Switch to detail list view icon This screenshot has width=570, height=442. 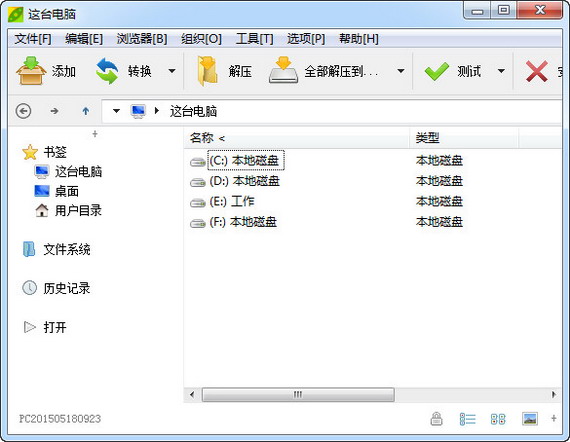tap(467, 419)
